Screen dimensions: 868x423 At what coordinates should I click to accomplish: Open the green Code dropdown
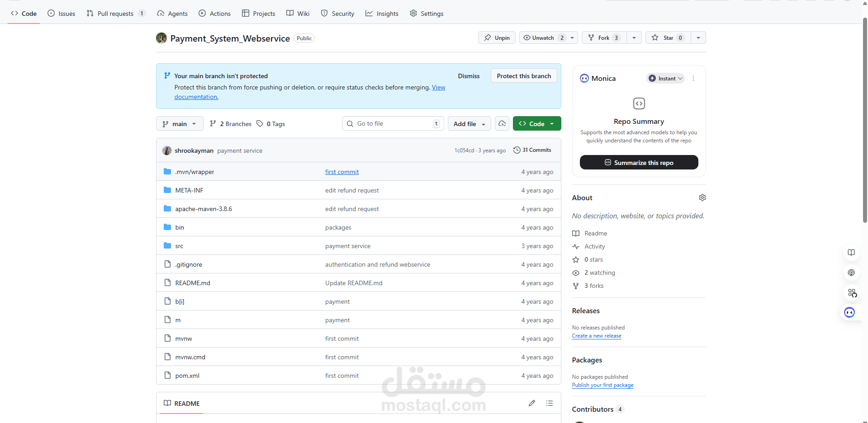[537, 123]
